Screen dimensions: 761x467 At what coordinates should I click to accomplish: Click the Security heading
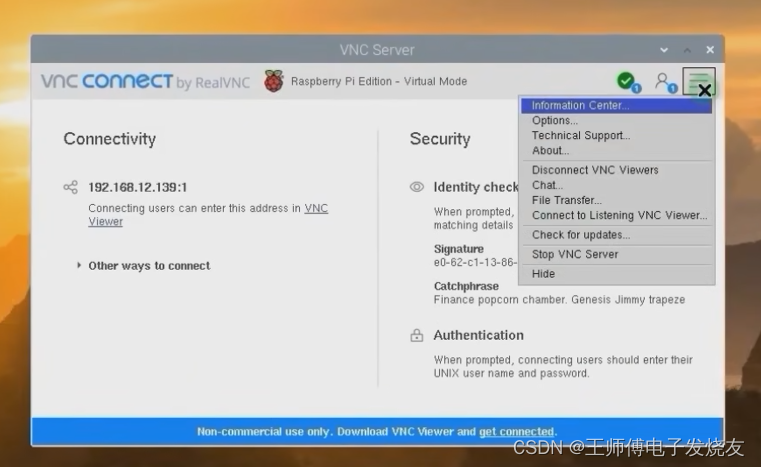click(x=440, y=139)
